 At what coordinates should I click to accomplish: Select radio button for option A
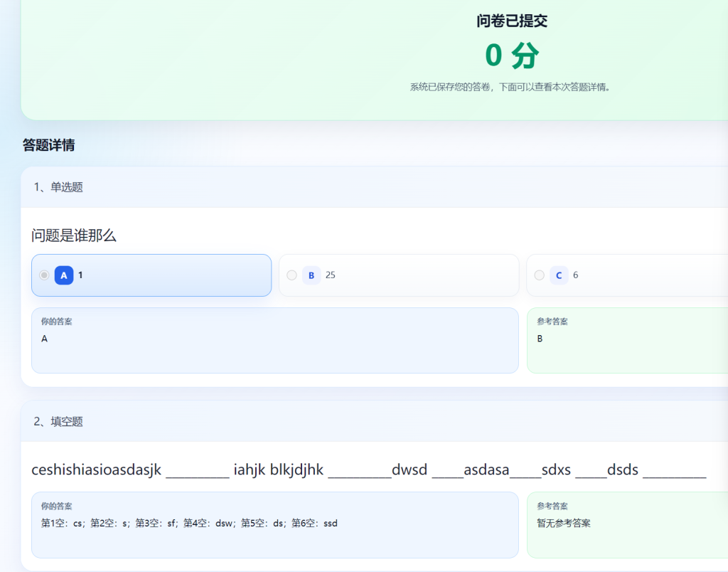[x=44, y=275]
